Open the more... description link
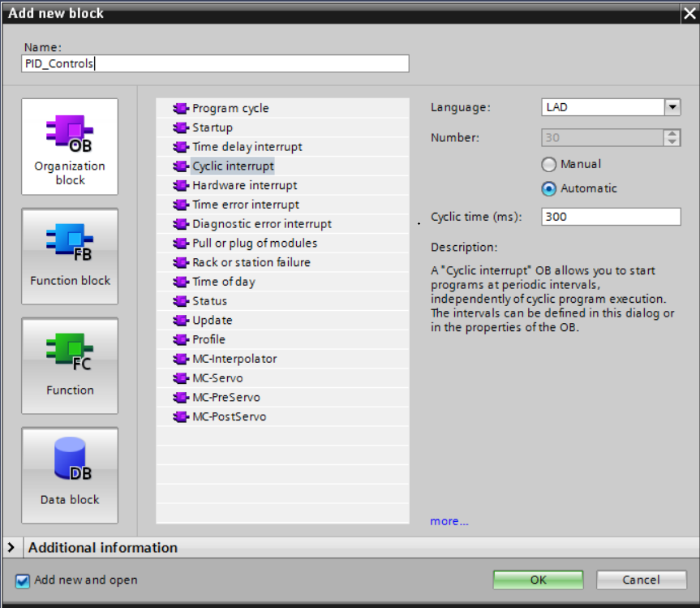The image size is (700, 608). click(449, 521)
